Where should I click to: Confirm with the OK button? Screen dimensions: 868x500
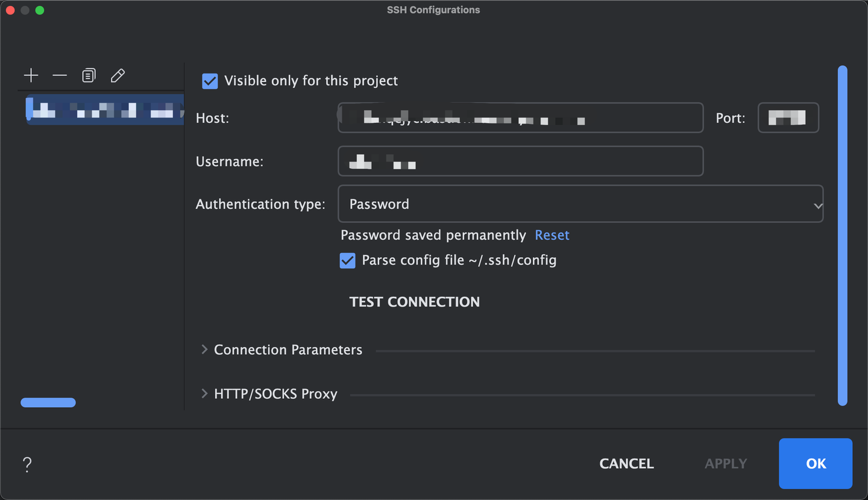pos(816,463)
